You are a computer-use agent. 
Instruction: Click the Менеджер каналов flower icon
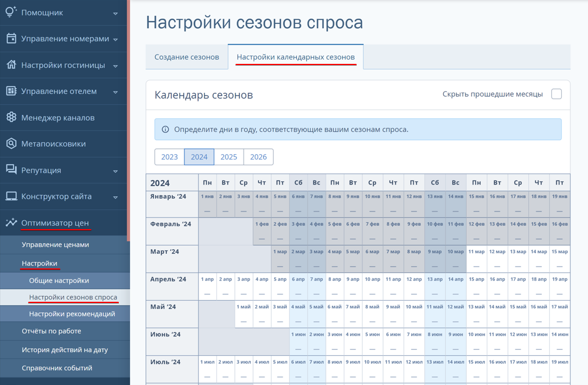coord(11,117)
